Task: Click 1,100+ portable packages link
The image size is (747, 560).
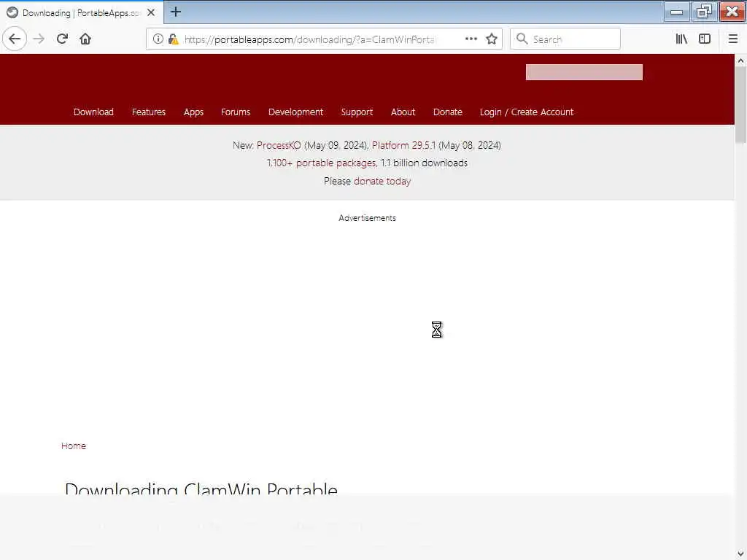Action: 321,163
